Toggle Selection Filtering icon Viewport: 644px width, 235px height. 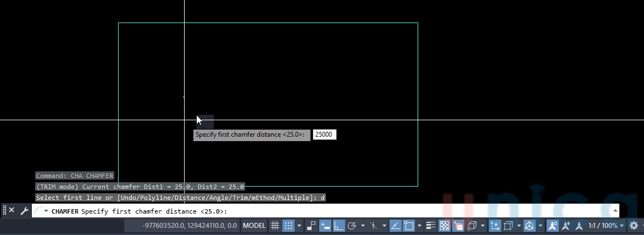tap(508, 226)
